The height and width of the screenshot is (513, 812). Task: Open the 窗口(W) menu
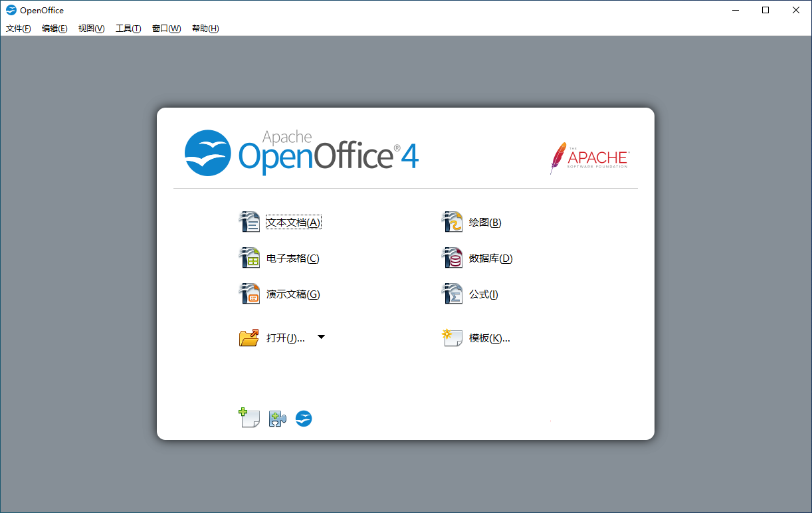click(166, 29)
